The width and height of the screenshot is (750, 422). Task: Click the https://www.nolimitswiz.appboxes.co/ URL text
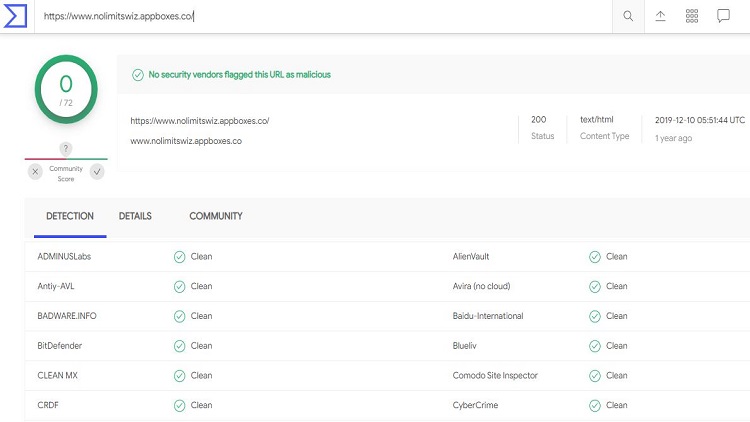pyautogui.click(x=200, y=121)
